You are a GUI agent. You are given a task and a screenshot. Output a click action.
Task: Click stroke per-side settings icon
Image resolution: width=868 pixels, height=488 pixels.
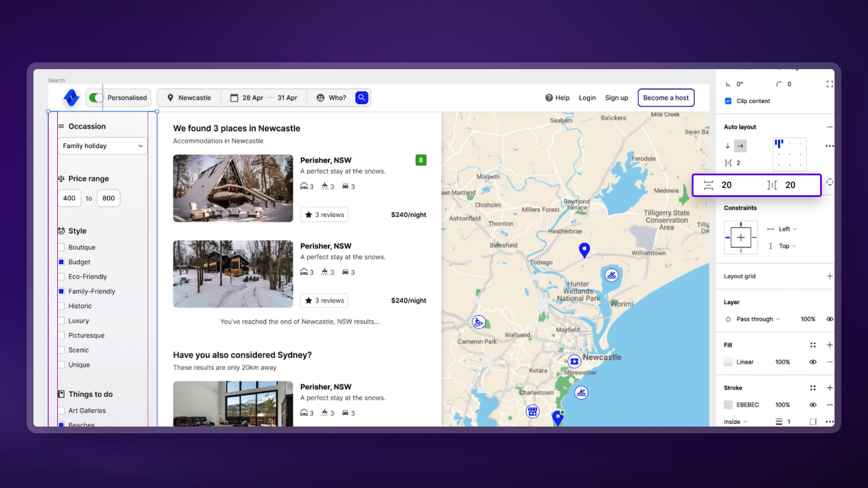(x=813, y=422)
